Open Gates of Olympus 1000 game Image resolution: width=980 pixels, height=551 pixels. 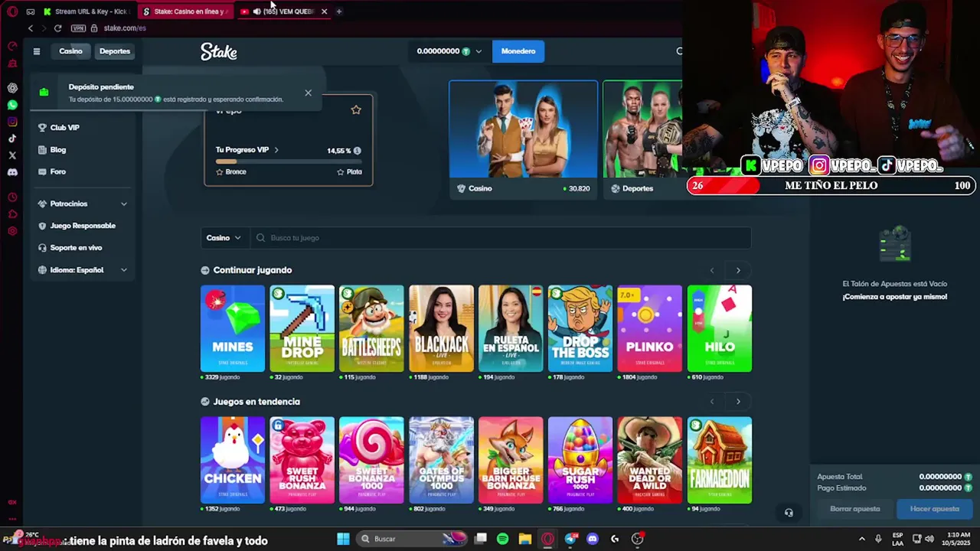(x=441, y=460)
